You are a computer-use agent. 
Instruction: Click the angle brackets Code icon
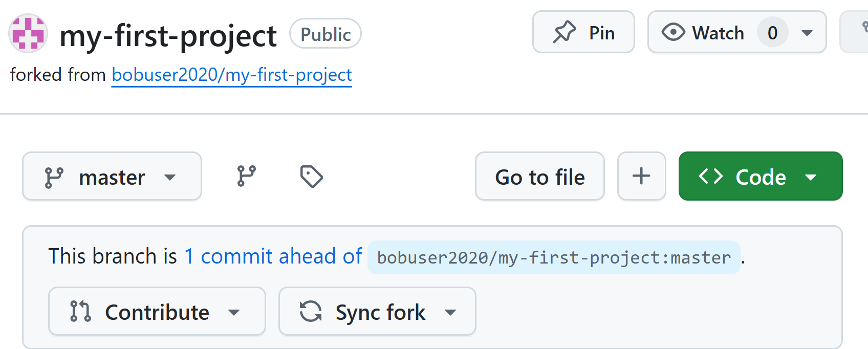point(711,177)
